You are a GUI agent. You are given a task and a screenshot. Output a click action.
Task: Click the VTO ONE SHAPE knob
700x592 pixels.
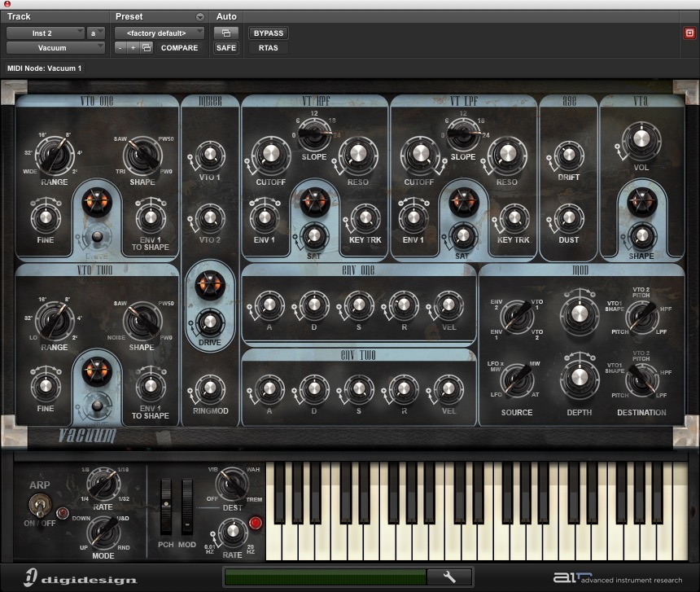pyautogui.click(x=143, y=155)
